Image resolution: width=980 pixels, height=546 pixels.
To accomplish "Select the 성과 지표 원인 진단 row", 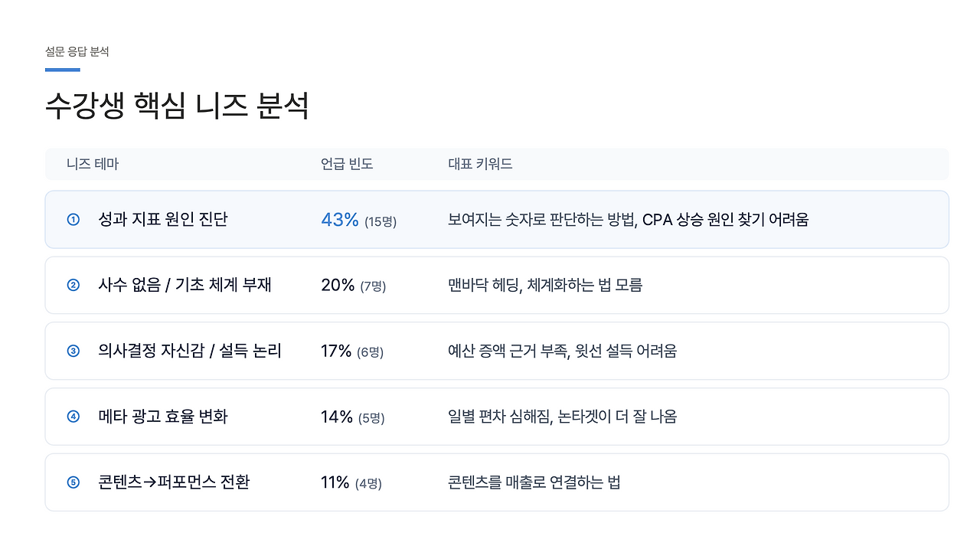I will [x=497, y=220].
